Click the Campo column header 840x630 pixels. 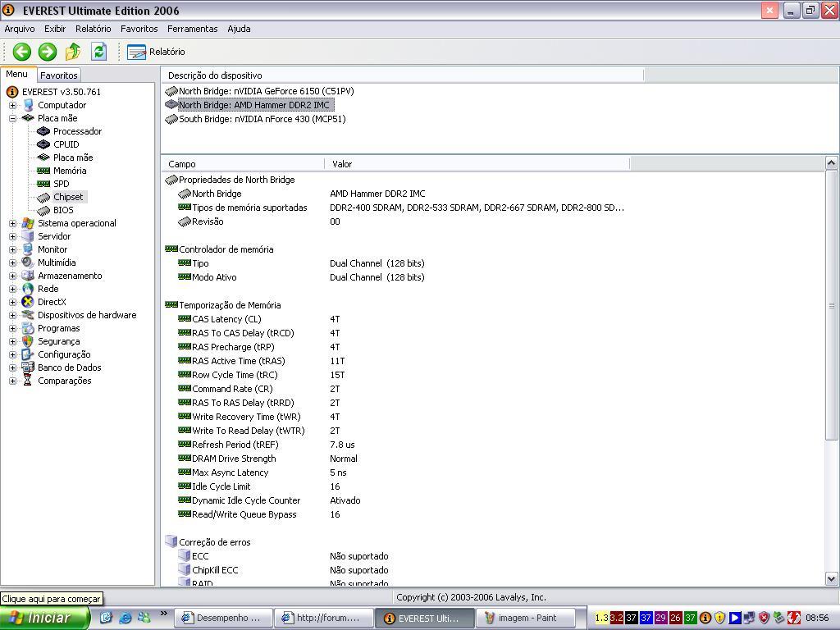[x=243, y=164]
